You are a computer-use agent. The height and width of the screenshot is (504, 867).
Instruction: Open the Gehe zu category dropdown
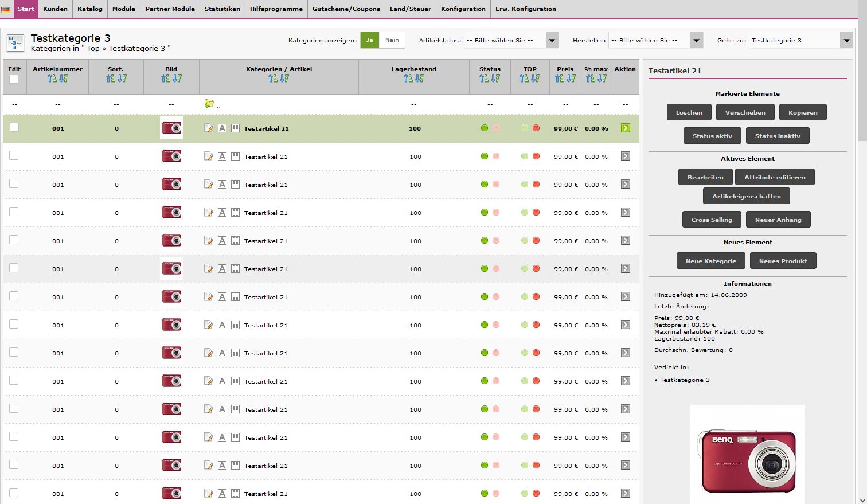pyautogui.click(x=800, y=40)
